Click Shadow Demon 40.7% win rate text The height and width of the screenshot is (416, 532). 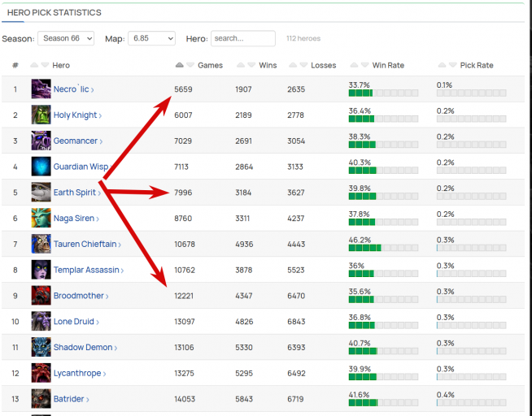[x=360, y=343]
